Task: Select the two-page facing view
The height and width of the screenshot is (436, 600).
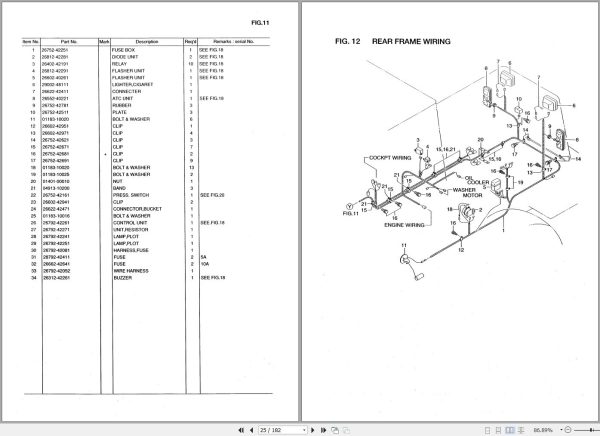Action: pyautogui.click(x=510, y=430)
